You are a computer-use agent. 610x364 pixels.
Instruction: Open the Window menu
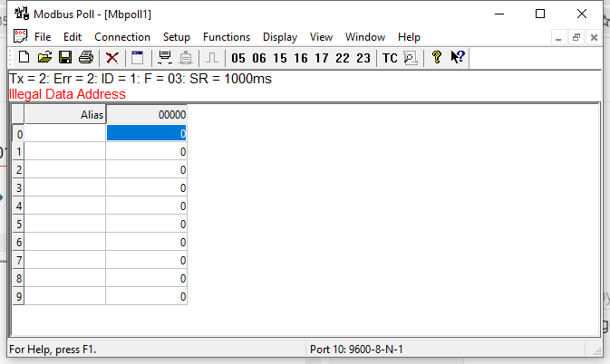pyautogui.click(x=365, y=37)
